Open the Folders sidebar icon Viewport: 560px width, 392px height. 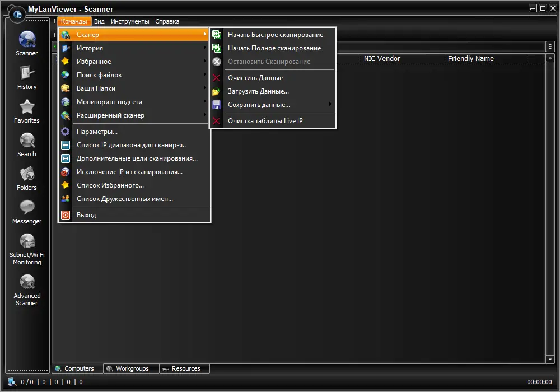[x=27, y=174]
